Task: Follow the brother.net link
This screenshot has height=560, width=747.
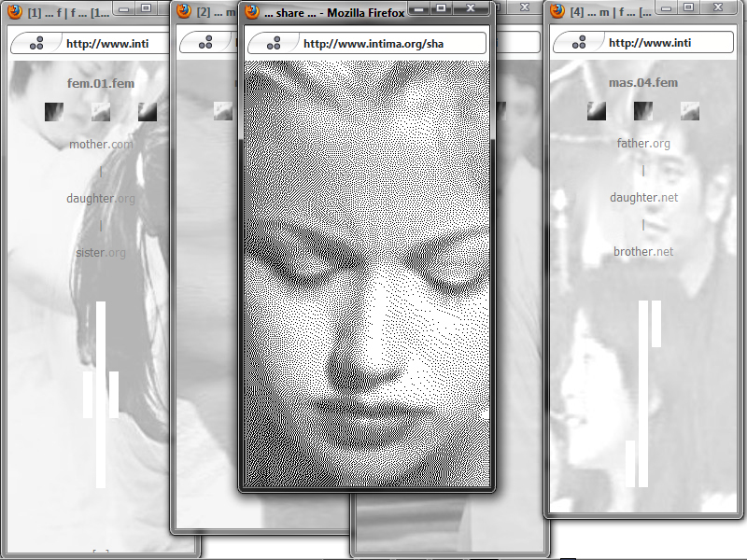Action: 643,252
